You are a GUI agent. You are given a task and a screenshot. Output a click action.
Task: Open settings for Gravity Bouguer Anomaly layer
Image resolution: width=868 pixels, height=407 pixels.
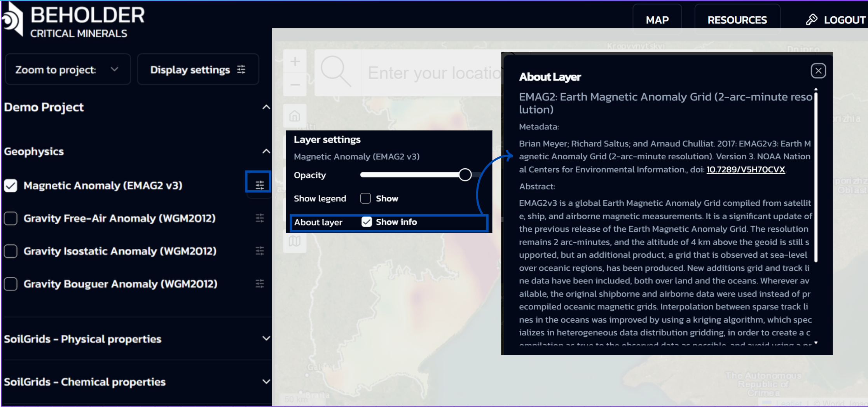260,284
